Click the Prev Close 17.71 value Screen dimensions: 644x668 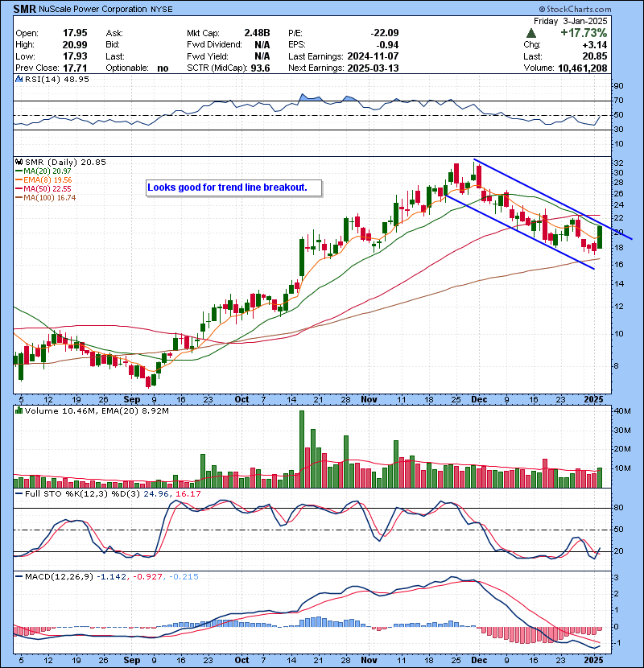coord(75,68)
